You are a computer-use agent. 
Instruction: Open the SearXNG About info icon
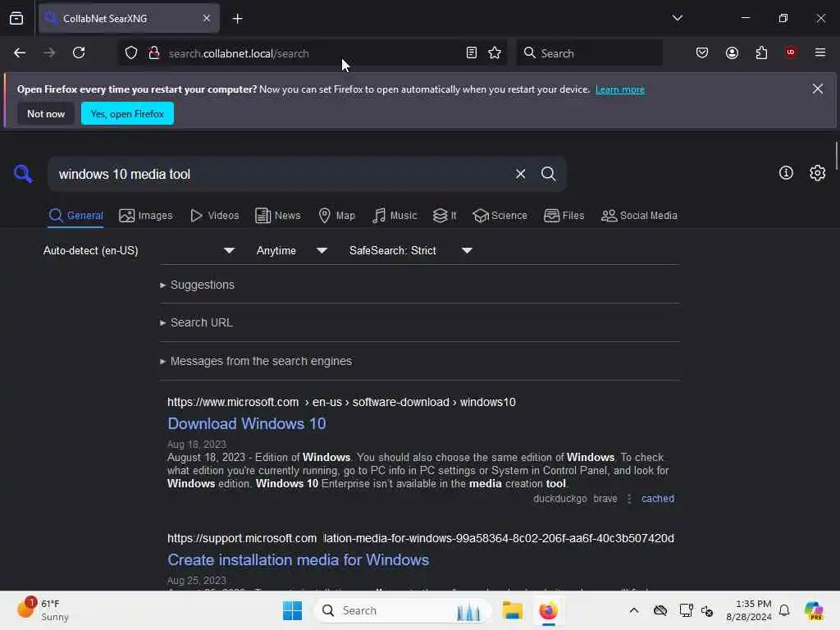pos(786,173)
